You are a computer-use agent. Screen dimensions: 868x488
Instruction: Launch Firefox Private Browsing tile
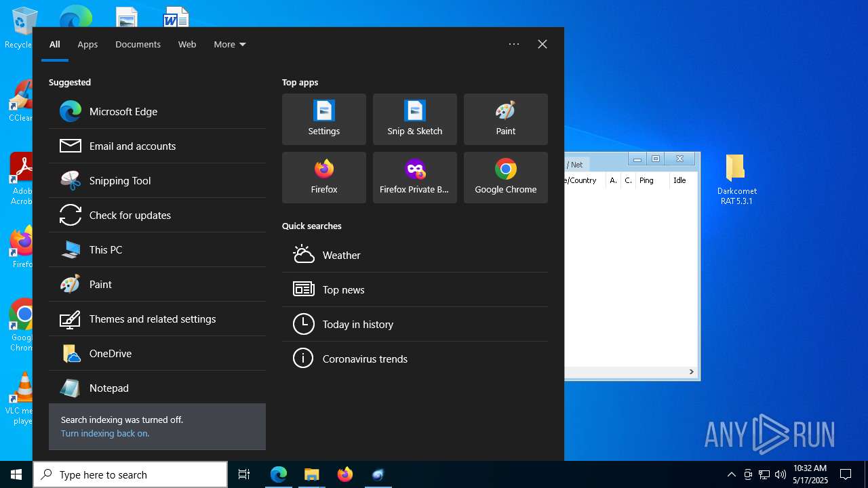(x=415, y=178)
